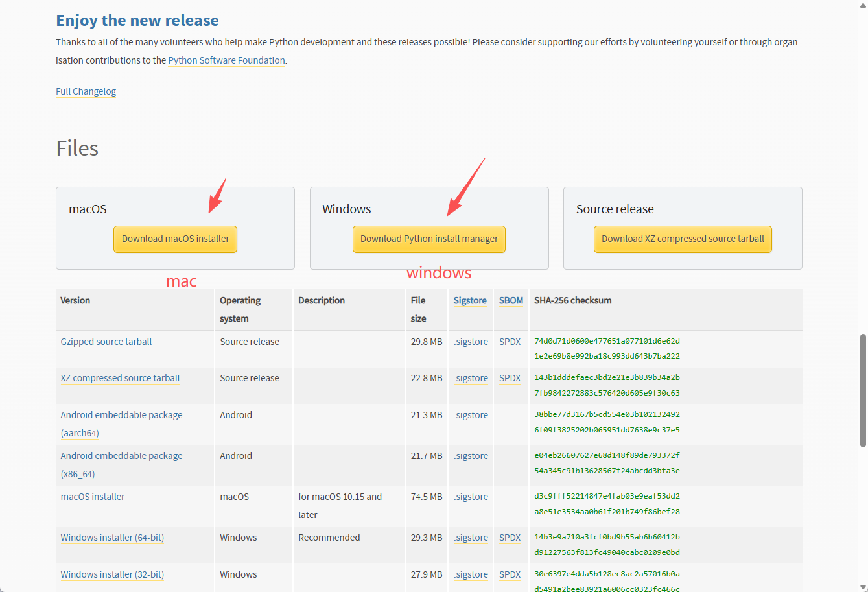Screen dimensions: 868x592
Task: Click the "74.5 MB" file size
Action: (427, 497)
